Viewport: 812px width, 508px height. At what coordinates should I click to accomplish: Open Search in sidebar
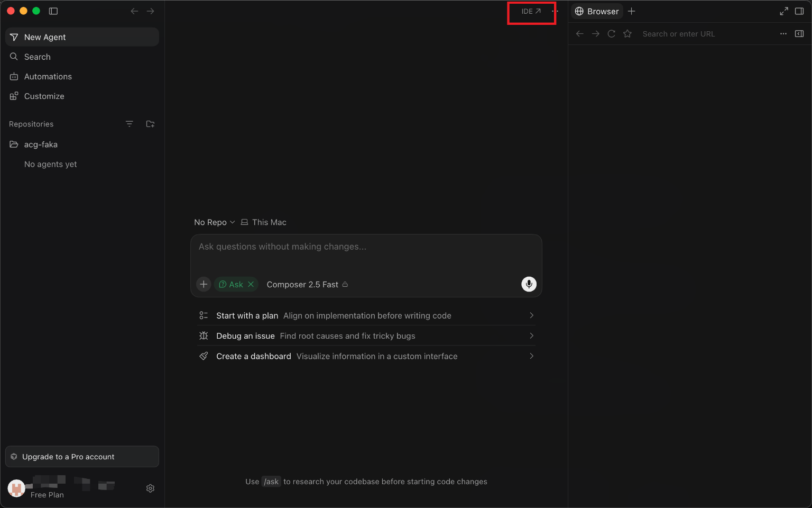point(82,57)
